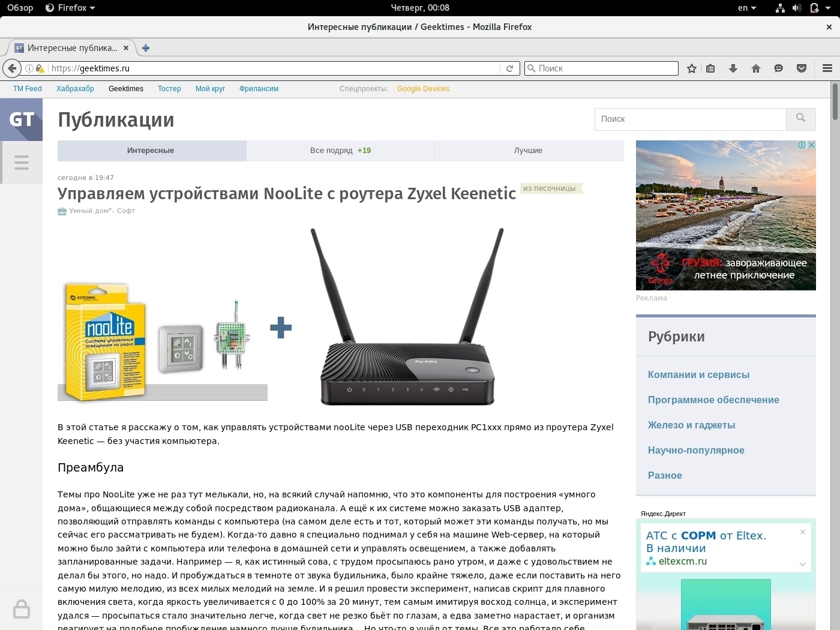
Task: Open the network status icon in the top panel
Action: click(x=780, y=8)
